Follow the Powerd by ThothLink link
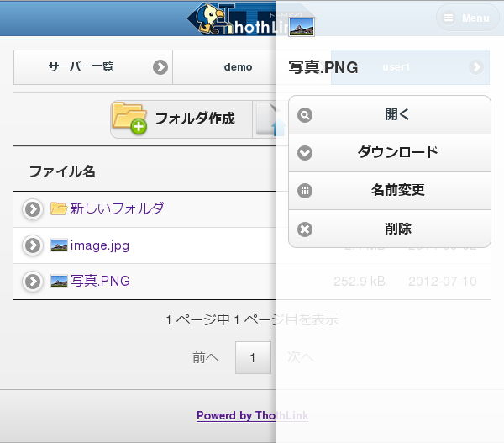Viewport: 504px width, 443px height. coord(252,415)
